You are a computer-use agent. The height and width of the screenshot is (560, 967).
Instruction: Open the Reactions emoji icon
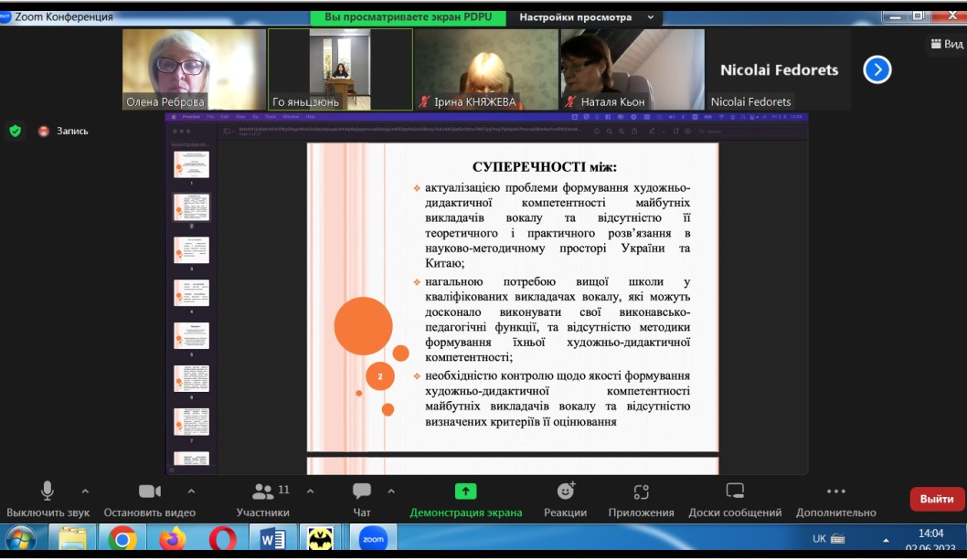click(x=566, y=491)
